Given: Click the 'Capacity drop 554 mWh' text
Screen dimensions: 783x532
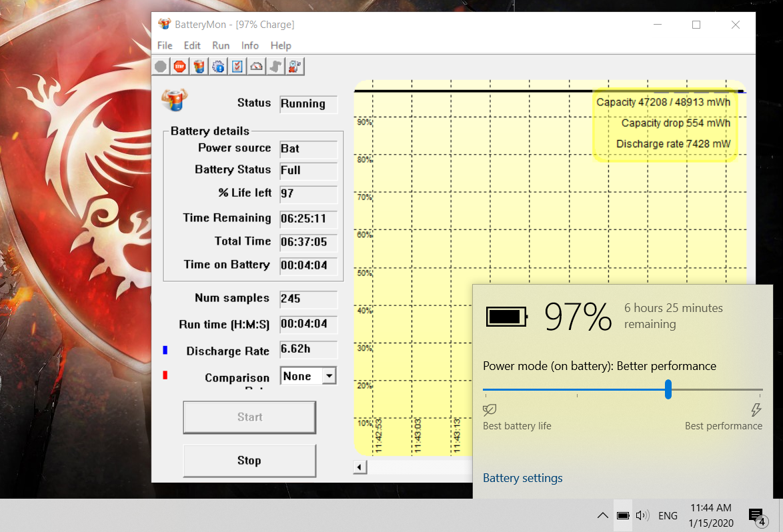Looking at the screenshot, I should click(676, 123).
